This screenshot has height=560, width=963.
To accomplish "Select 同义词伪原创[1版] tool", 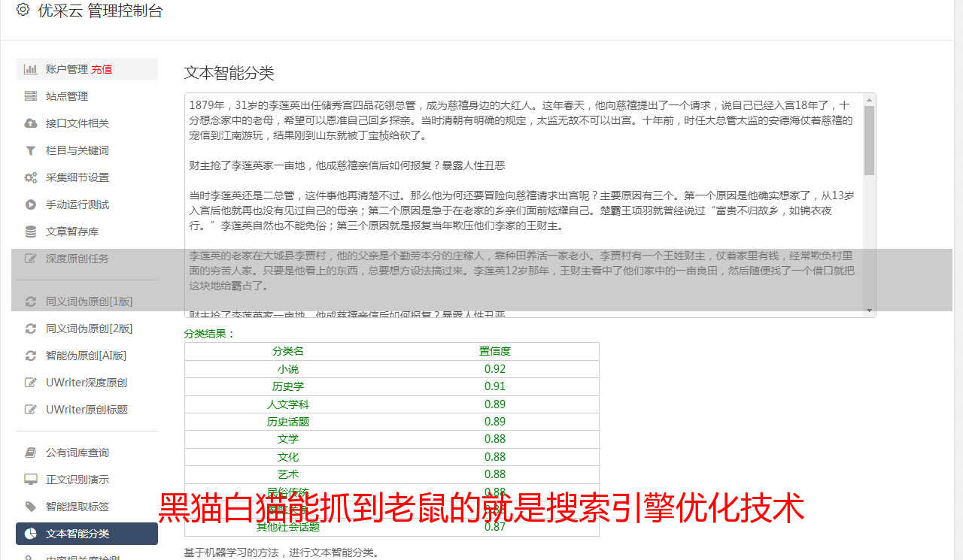I will click(x=87, y=301).
